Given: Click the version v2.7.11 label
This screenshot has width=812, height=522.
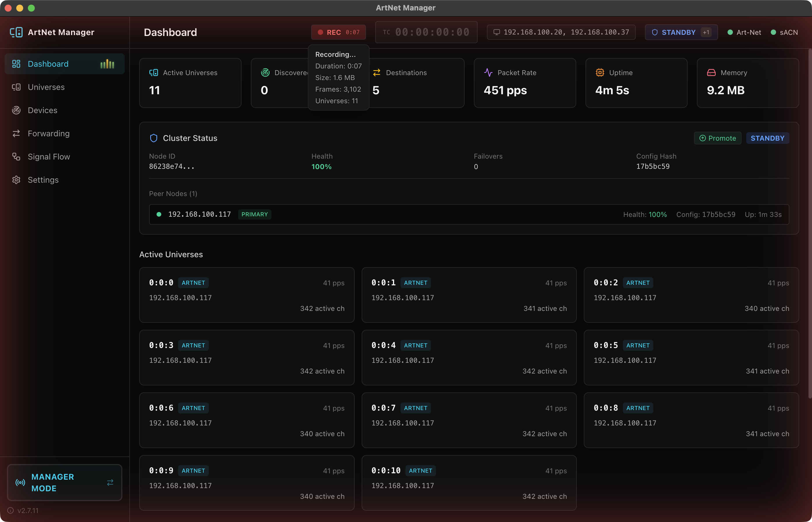Looking at the screenshot, I should click(28, 510).
